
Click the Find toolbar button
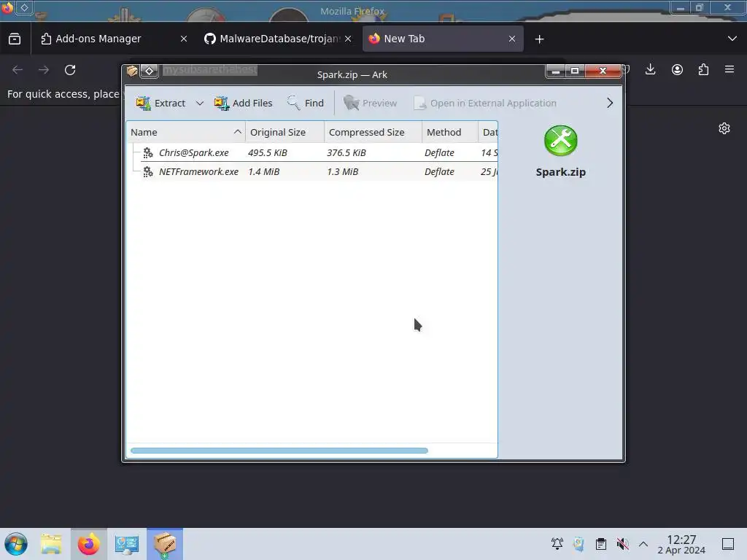306,103
